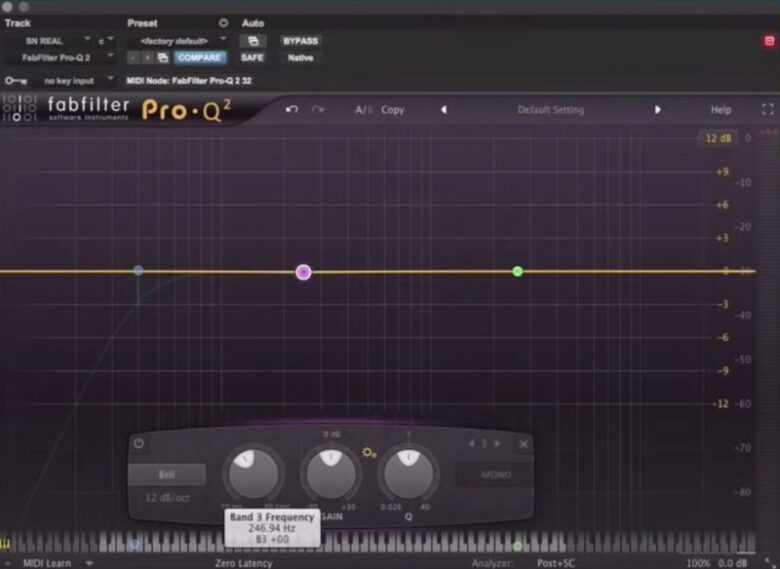780x569 pixels.
Task: Click the FabFilter redo arrow icon
Action: [x=318, y=109]
